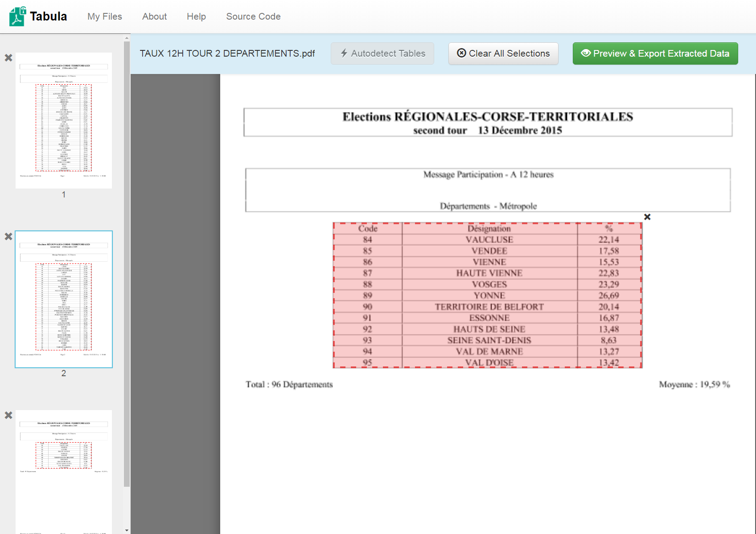
Task: Open the About page
Action: [x=154, y=16]
